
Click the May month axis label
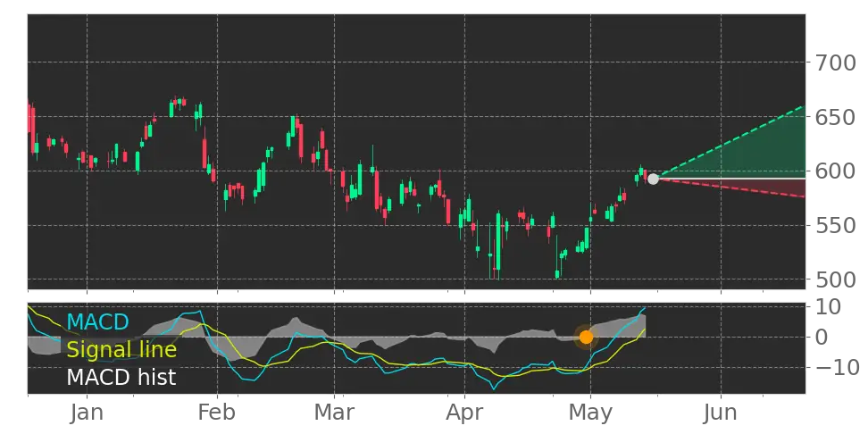(x=590, y=414)
